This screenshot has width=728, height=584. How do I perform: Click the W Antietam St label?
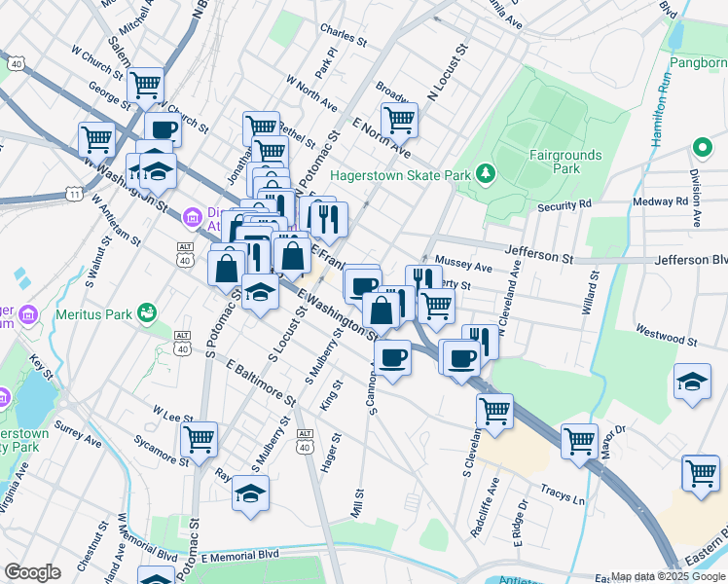(116, 220)
